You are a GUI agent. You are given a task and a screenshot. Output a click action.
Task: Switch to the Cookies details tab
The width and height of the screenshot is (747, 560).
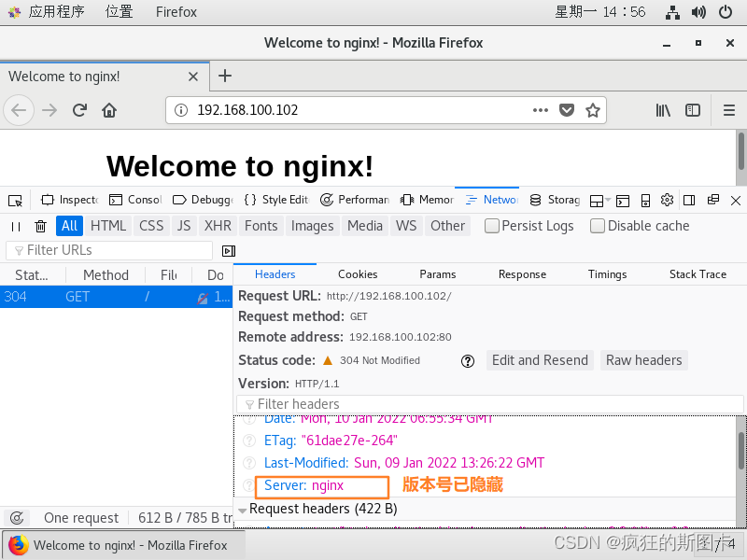tap(358, 274)
